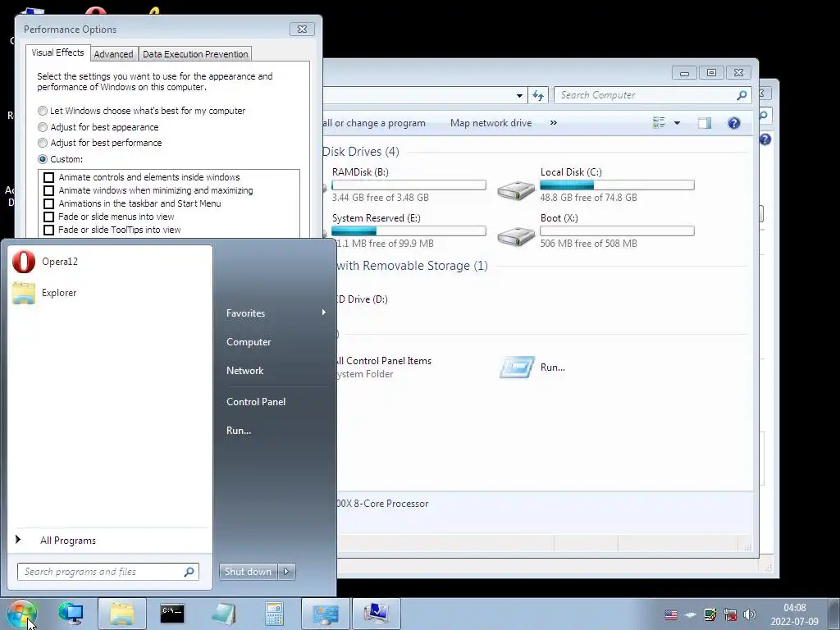Check Animate windows when minimizing and maximizing
The width and height of the screenshot is (840, 630).
(x=48, y=190)
